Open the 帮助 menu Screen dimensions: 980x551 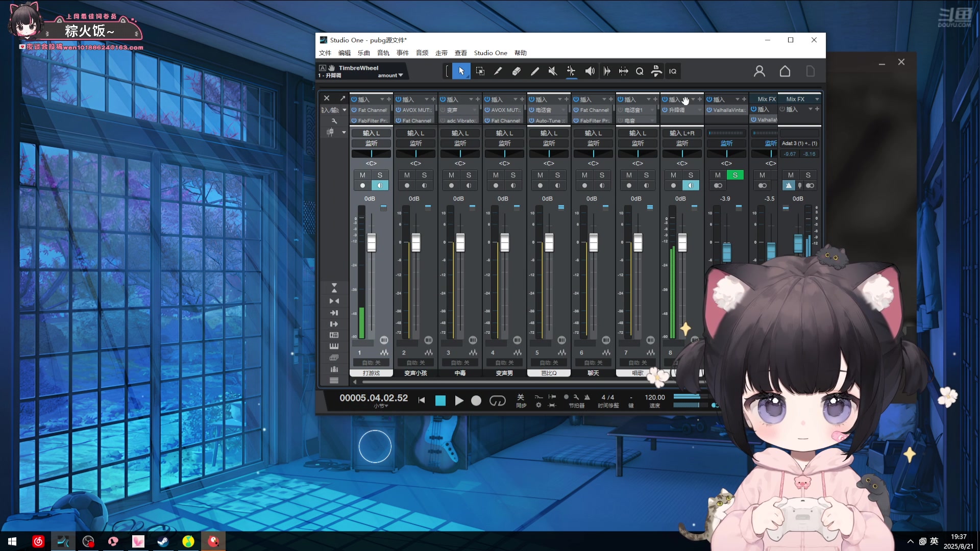pyautogui.click(x=521, y=53)
